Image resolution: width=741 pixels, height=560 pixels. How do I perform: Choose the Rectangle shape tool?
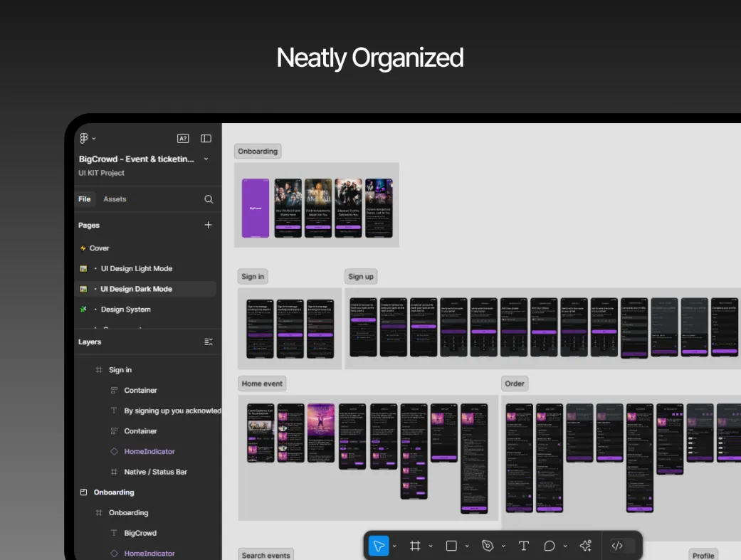pyautogui.click(x=451, y=546)
